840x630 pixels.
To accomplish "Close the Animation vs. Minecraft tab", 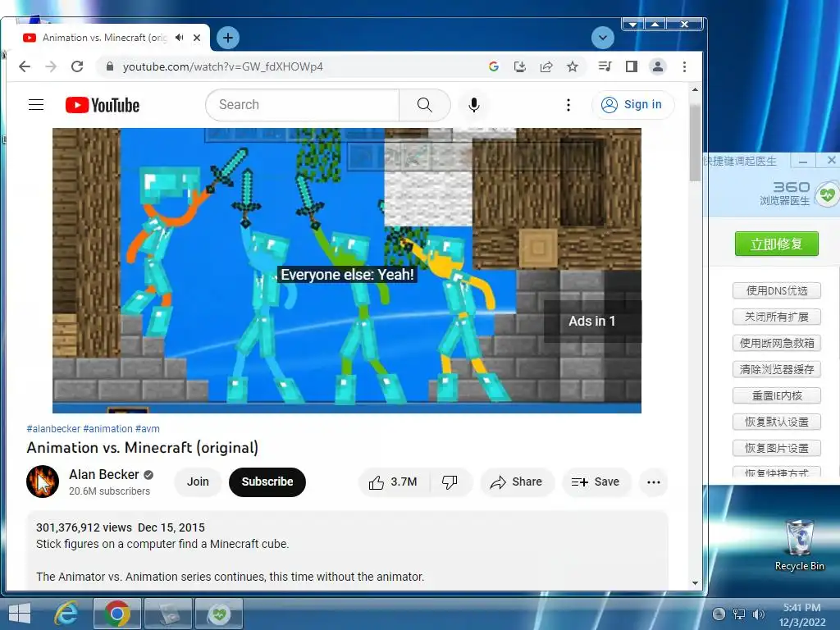I will coord(197,38).
